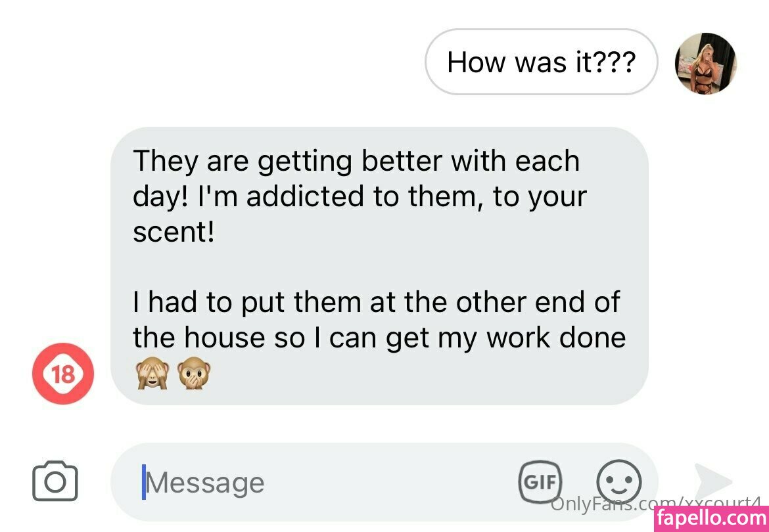Open the GIF picker

pos(540,482)
